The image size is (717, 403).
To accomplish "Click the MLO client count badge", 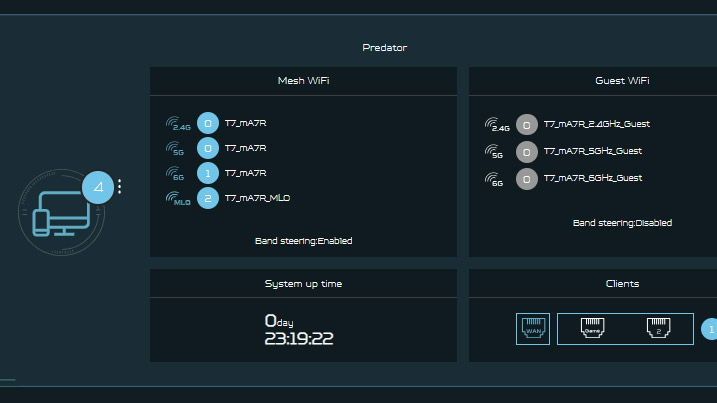I will 207,198.
